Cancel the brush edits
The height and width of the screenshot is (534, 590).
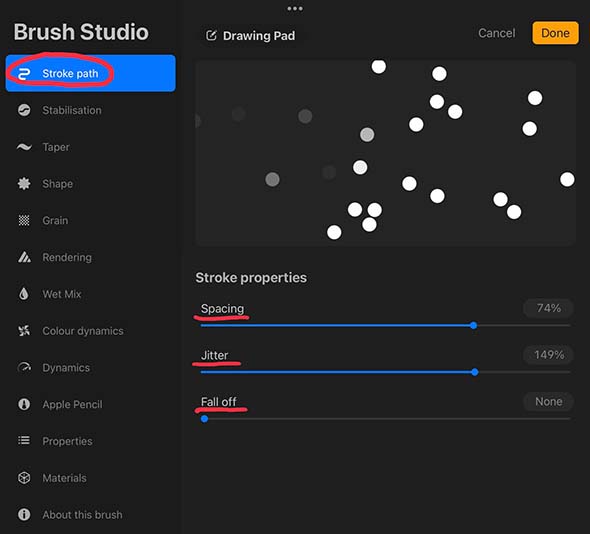point(496,33)
